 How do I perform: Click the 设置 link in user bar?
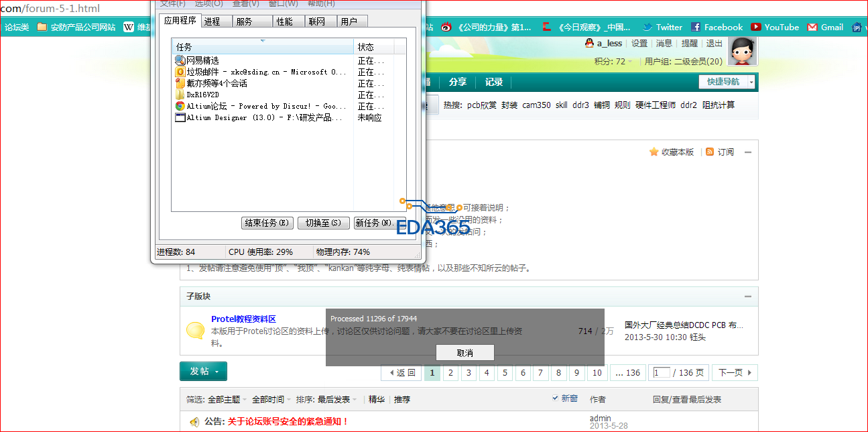(639, 43)
